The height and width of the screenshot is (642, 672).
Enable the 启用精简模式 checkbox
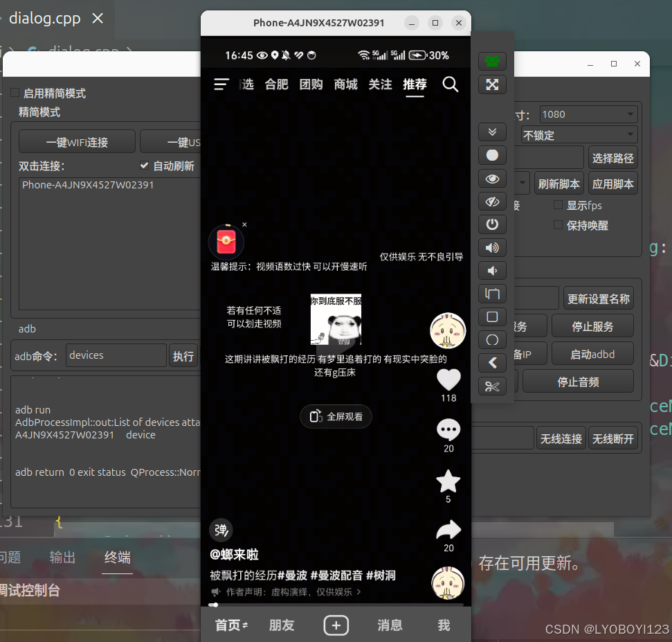pos(15,93)
